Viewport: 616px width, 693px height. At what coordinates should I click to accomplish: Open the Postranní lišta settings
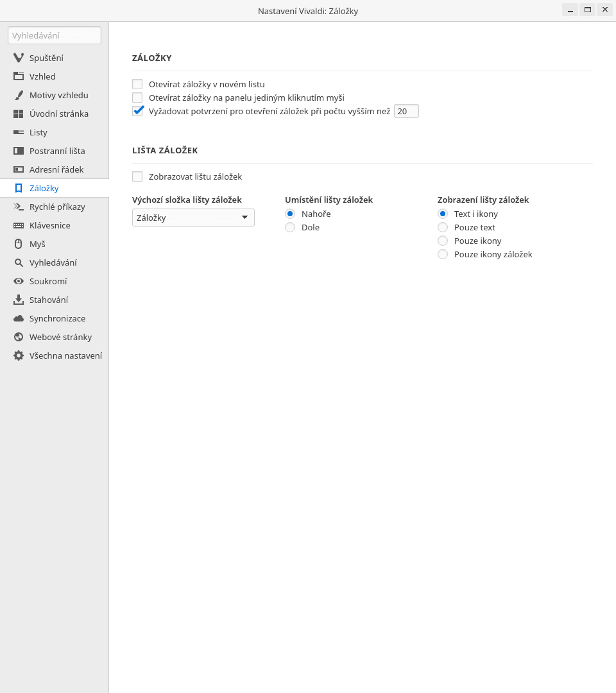point(55,151)
